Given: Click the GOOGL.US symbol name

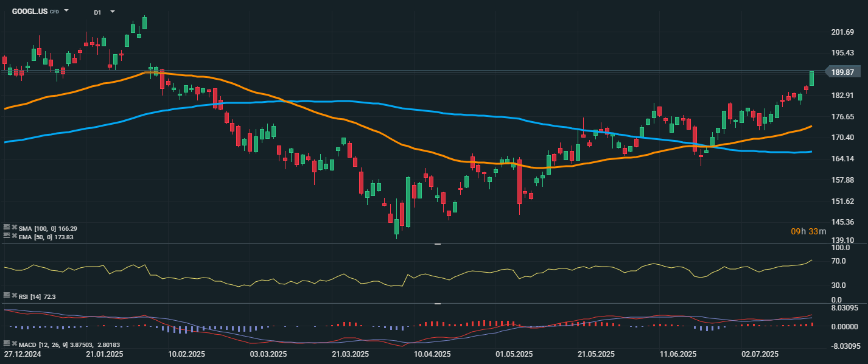Looking at the screenshot, I should [x=30, y=11].
